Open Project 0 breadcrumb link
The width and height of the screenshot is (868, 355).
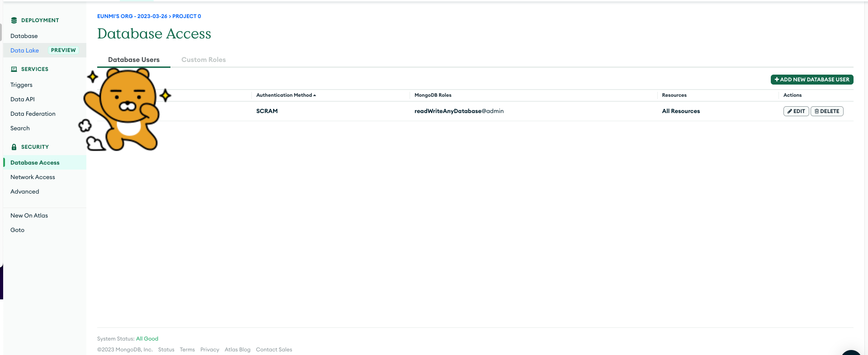187,16
